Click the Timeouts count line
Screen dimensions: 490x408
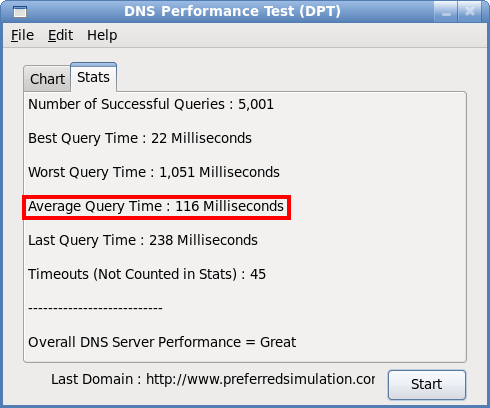pyautogui.click(x=147, y=274)
